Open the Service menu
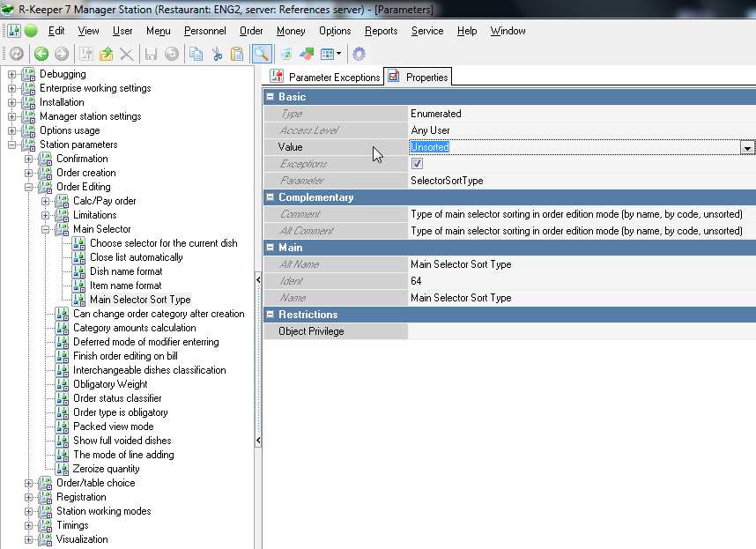756x549 pixels. [x=427, y=31]
